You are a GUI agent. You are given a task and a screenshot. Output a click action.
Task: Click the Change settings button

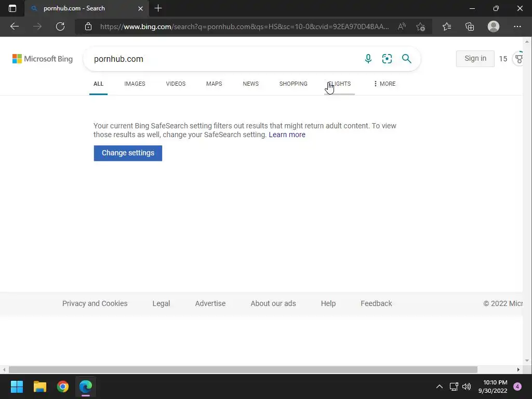point(128,153)
